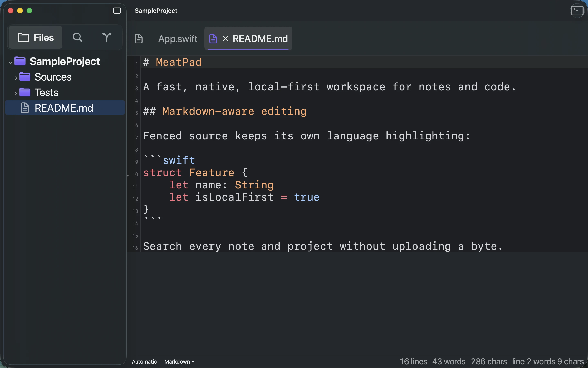The image size is (588, 368).
Task: Click line number 16 in gutter
Action: click(x=135, y=248)
